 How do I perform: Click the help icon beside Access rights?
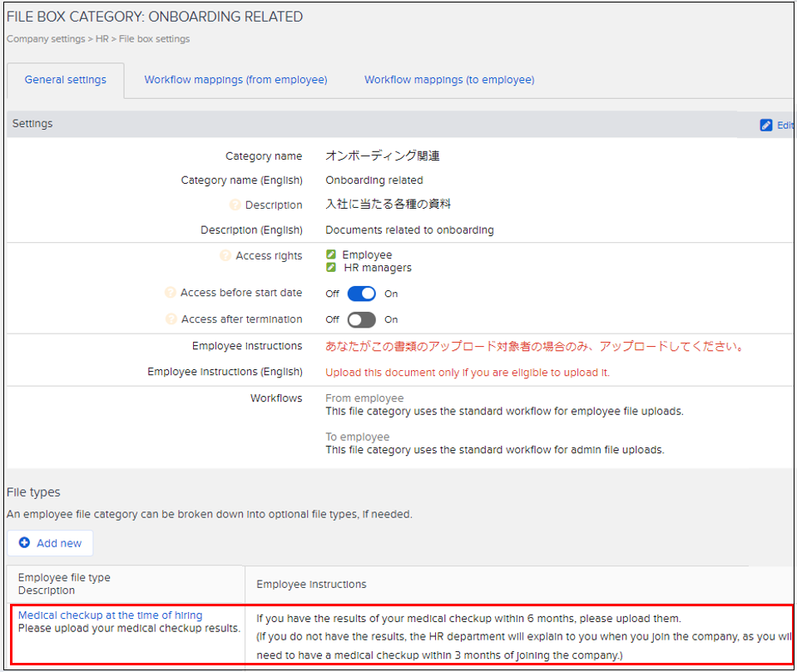(225, 256)
